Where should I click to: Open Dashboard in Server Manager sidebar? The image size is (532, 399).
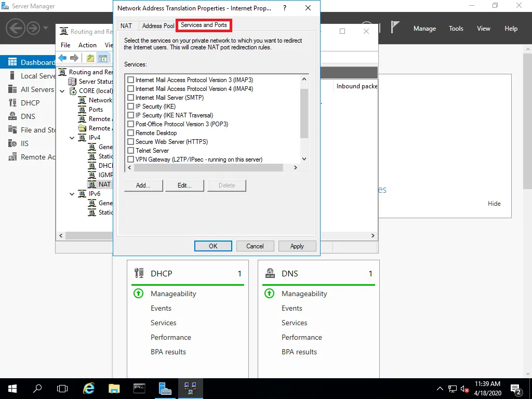pos(28,62)
